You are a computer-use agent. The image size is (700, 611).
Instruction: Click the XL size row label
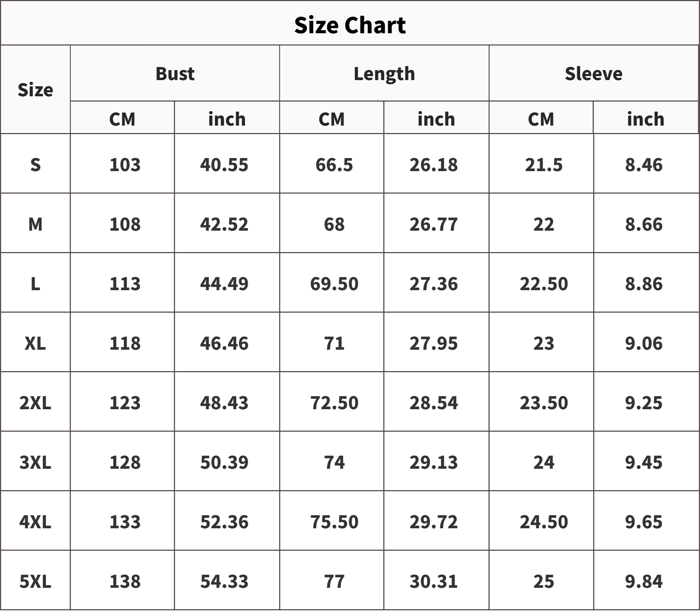click(x=35, y=343)
